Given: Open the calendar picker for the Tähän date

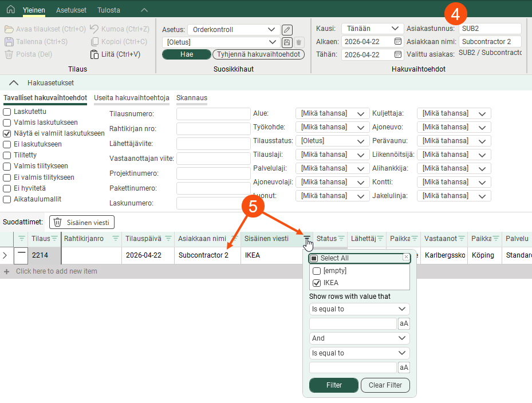Looking at the screenshot, I should [398, 55].
